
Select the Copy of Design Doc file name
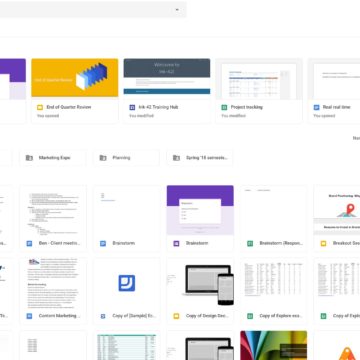(x=207, y=316)
